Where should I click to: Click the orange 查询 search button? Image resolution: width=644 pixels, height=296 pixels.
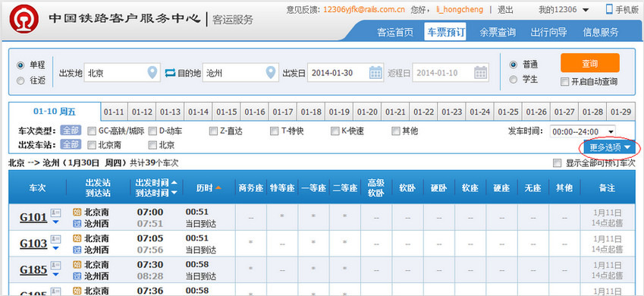[590, 63]
